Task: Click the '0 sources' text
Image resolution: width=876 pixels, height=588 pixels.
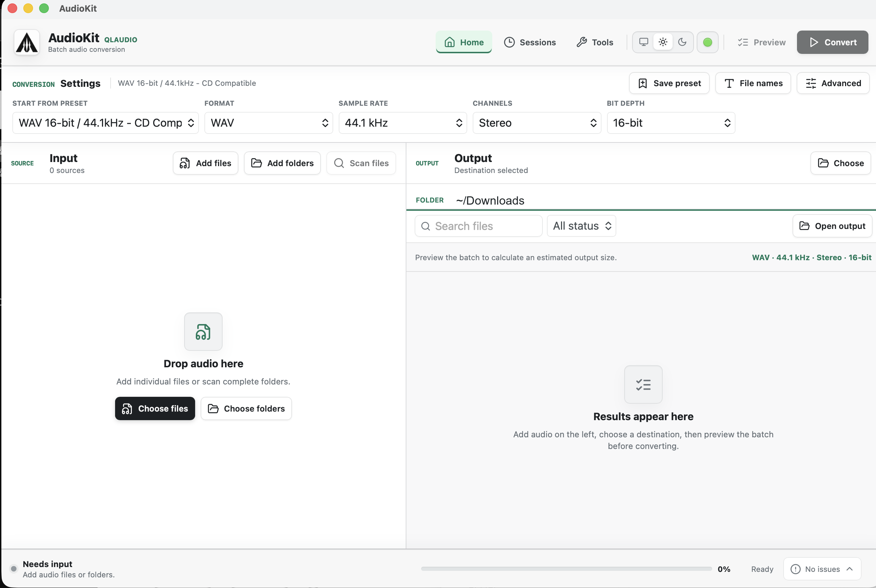Action: tap(67, 171)
